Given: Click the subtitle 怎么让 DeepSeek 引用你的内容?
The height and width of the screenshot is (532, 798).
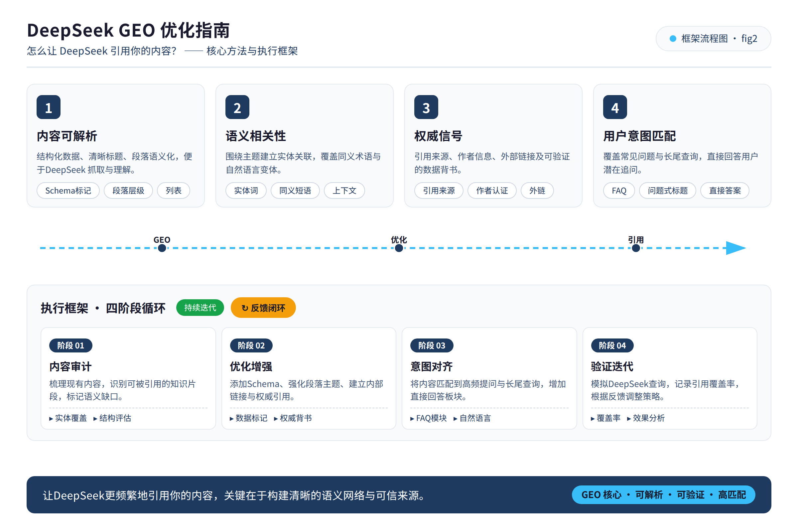Looking at the screenshot, I should tap(102, 51).
